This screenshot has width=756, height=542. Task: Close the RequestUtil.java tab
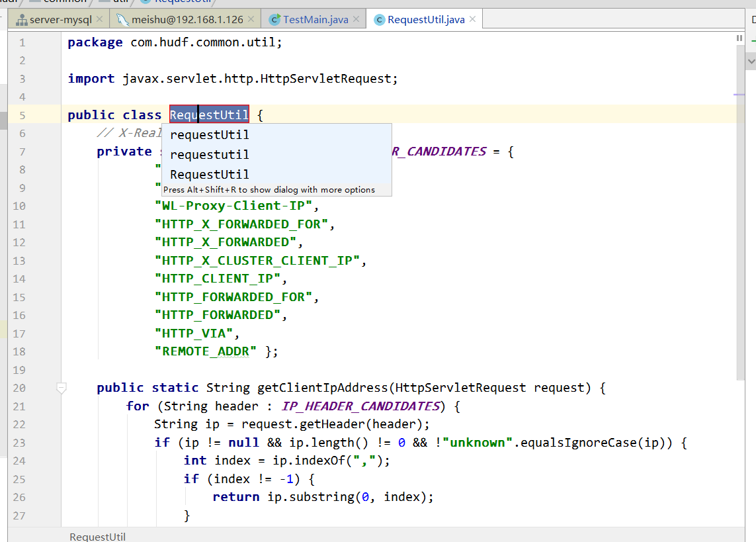[474, 20]
